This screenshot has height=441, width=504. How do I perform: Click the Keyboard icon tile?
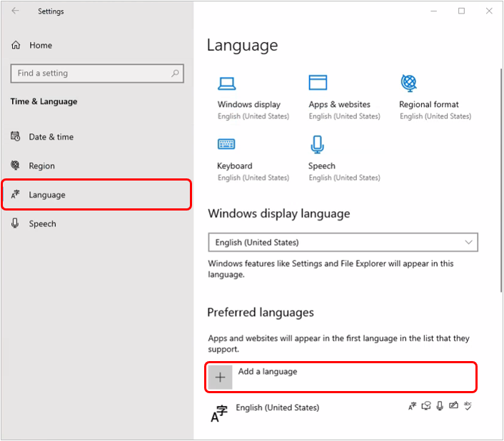pos(226,144)
